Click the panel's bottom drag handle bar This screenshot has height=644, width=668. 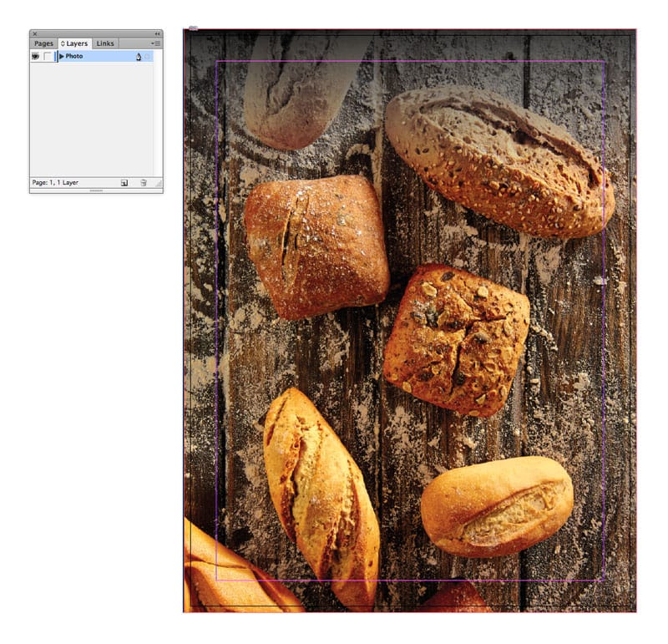pos(96,190)
